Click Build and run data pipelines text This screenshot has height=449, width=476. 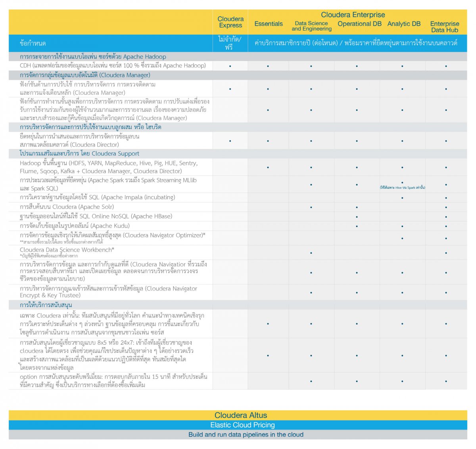coord(246,435)
